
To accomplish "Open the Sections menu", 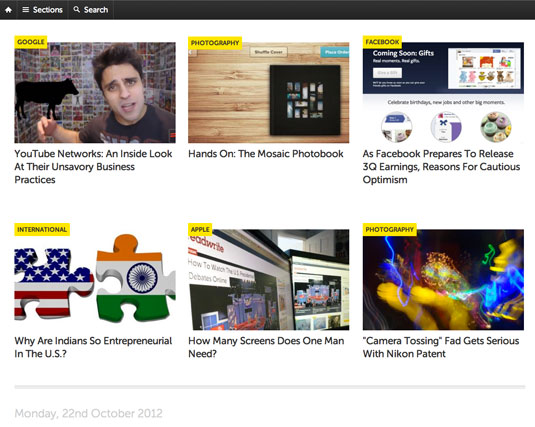I will tap(42, 10).
